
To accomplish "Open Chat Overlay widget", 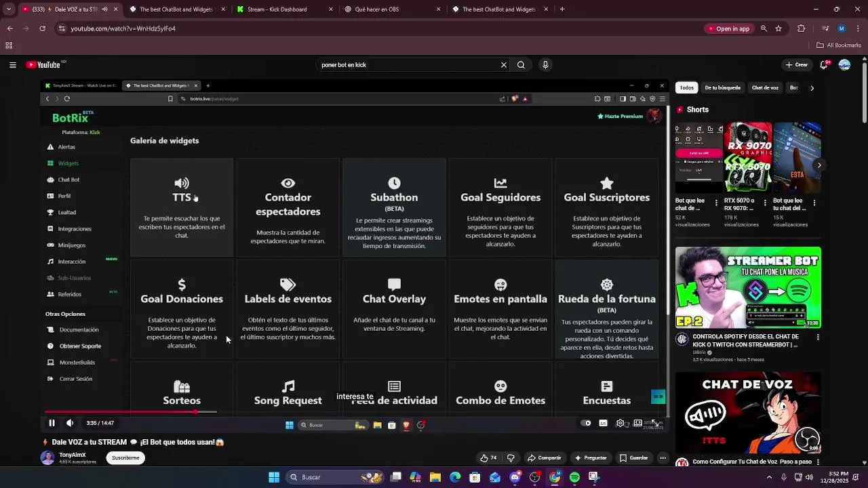I will (x=394, y=309).
